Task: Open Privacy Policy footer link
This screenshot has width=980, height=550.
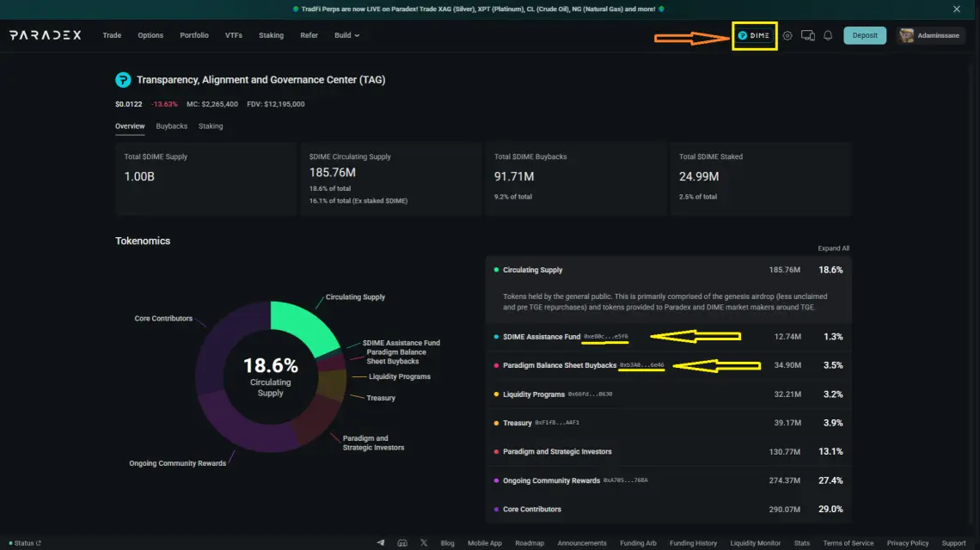Action: pyautogui.click(x=908, y=543)
